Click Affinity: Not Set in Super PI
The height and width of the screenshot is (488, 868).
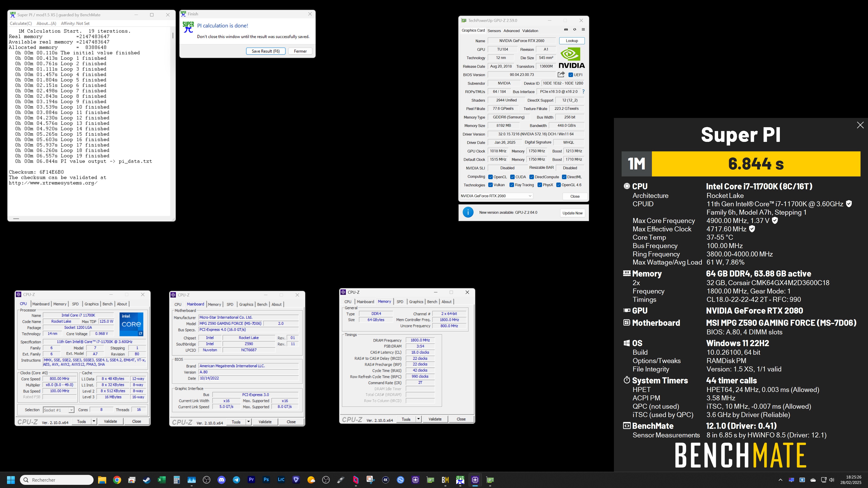pos(75,23)
